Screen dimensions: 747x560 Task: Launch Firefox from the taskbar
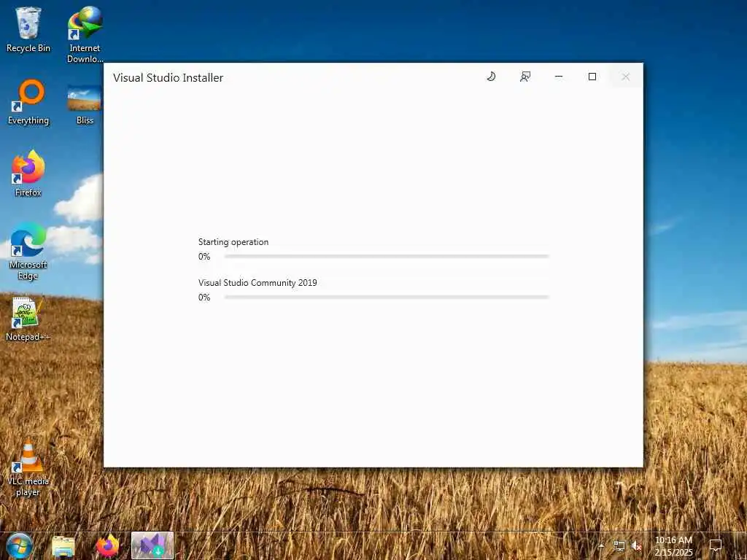(108, 545)
